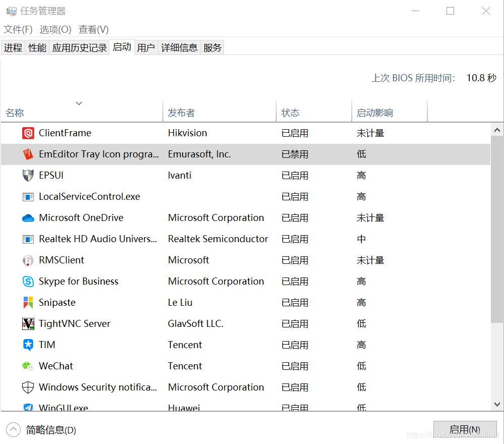Select the Skype for Business name

pyautogui.click(x=79, y=282)
